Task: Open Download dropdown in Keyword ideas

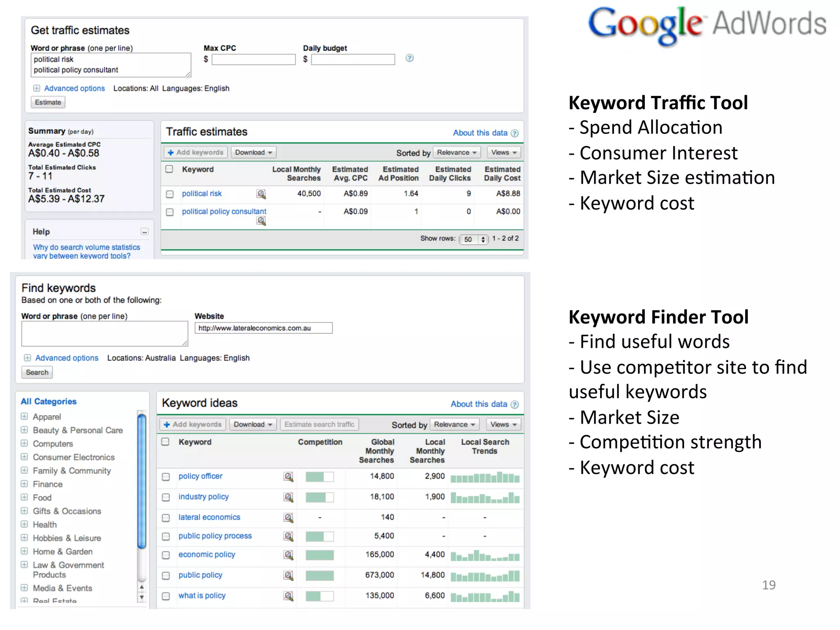Action: point(253,425)
